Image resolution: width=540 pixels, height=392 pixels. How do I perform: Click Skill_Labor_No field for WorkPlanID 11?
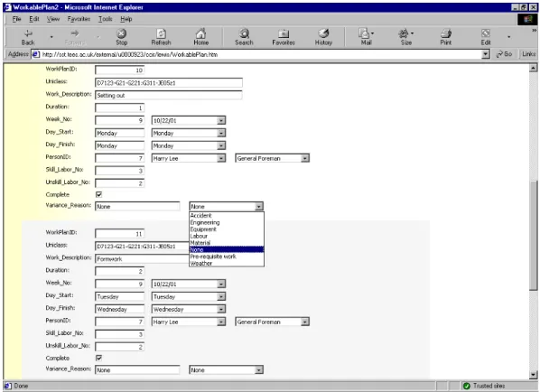tap(119, 334)
